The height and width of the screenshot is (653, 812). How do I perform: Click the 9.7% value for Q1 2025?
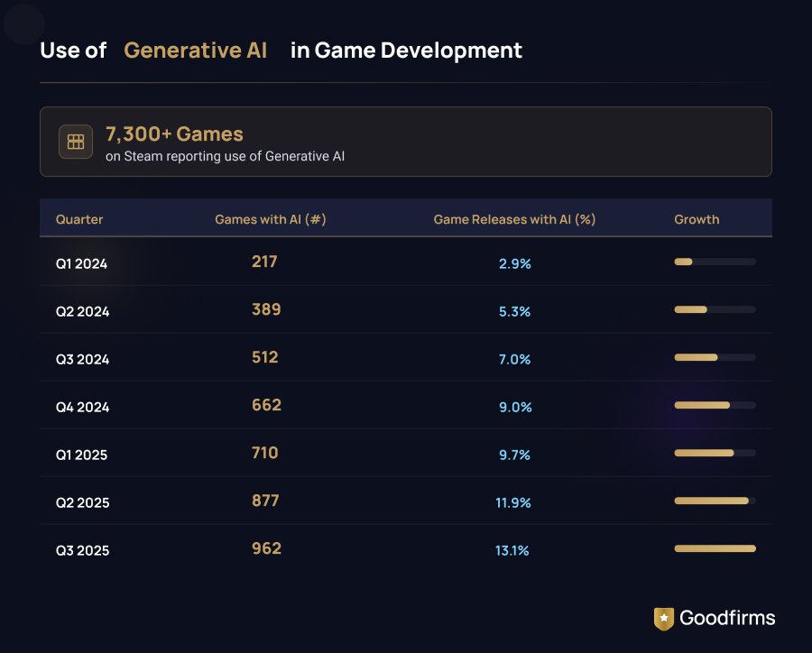514,455
